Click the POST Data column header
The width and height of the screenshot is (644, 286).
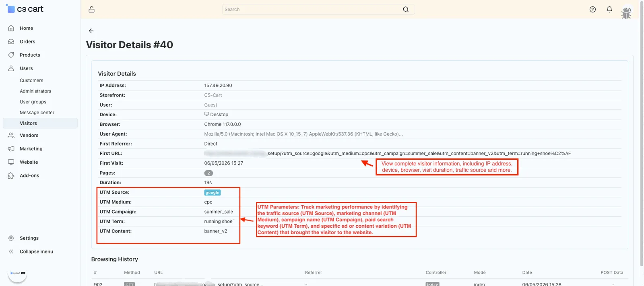click(x=612, y=273)
